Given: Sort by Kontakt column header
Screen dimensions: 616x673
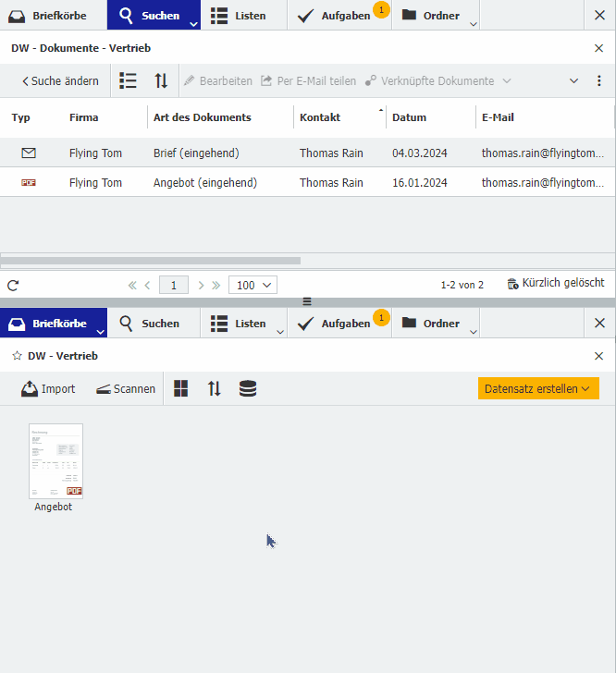Looking at the screenshot, I should 320,117.
